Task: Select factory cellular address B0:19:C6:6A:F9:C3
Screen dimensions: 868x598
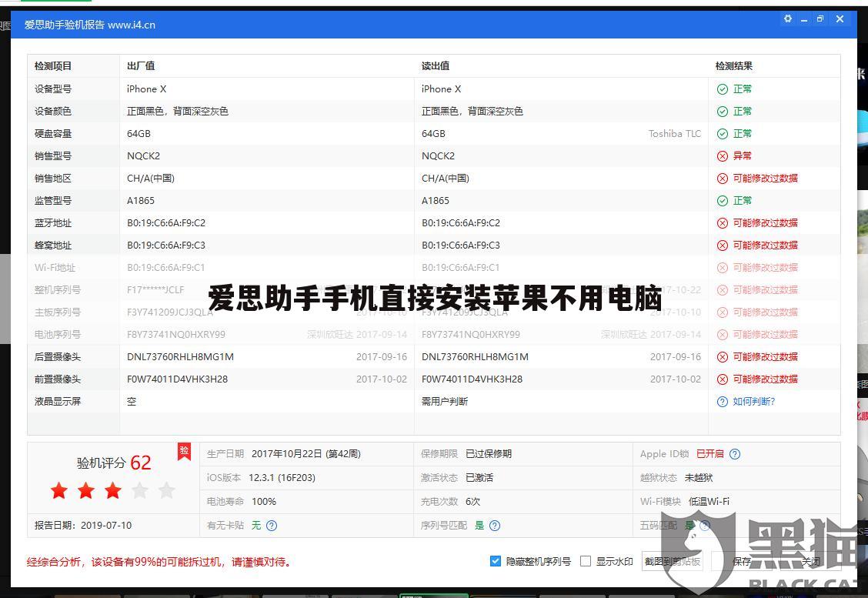Action: [166, 246]
